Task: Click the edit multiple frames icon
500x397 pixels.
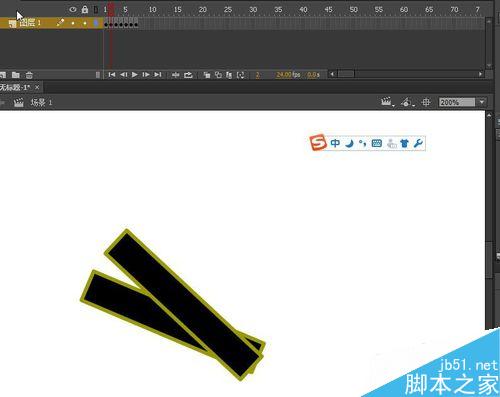Action: point(229,75)
